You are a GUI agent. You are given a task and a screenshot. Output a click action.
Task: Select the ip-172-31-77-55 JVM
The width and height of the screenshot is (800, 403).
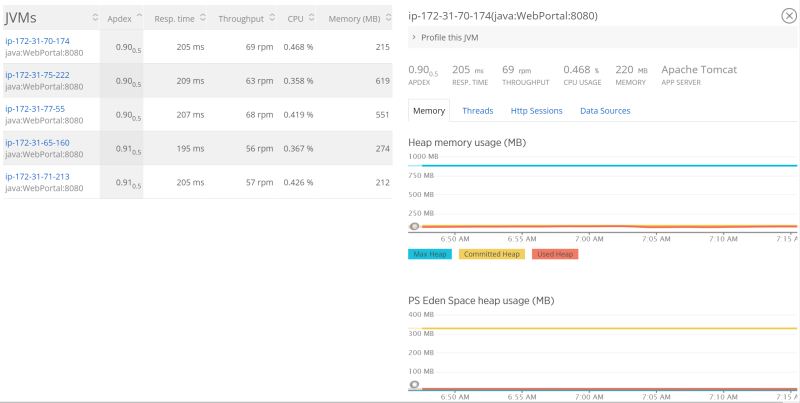(35, 108)
